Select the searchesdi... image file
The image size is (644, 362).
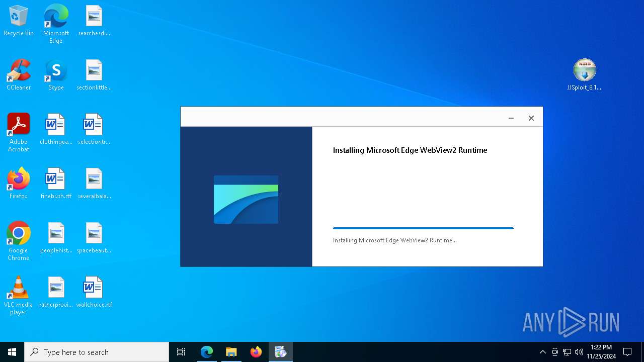coord(94,21)
